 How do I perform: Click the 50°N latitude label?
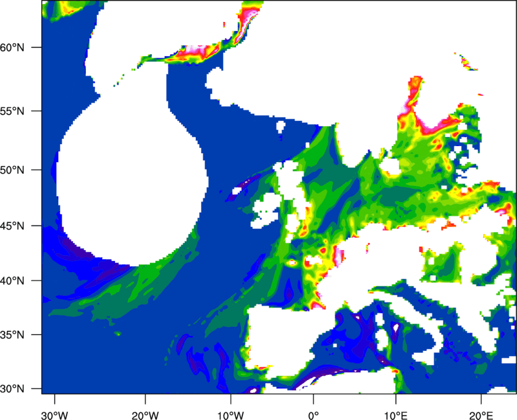(x=12, y=170)
